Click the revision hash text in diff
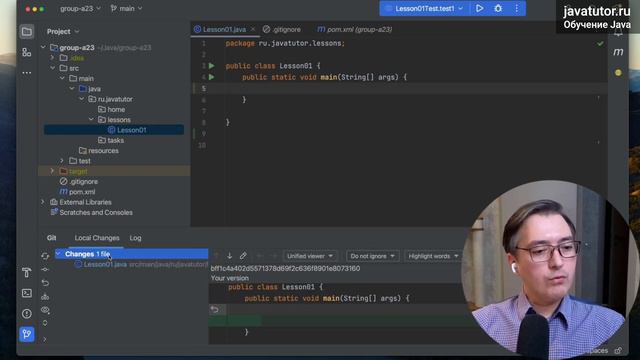 [x=285, y=268]
